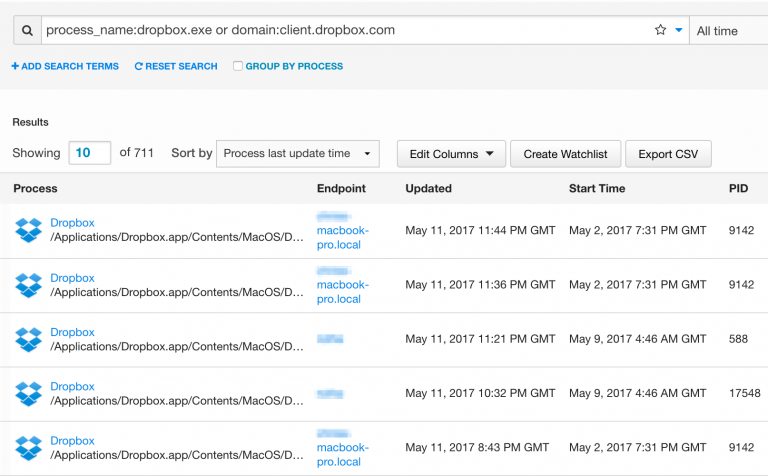Click the Showing results count field
768x476 pixels.
coord(89,153)
